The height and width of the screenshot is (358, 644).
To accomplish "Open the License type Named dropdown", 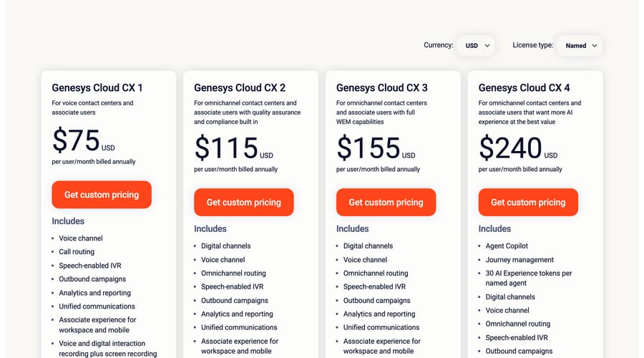I will click(580, 46).
